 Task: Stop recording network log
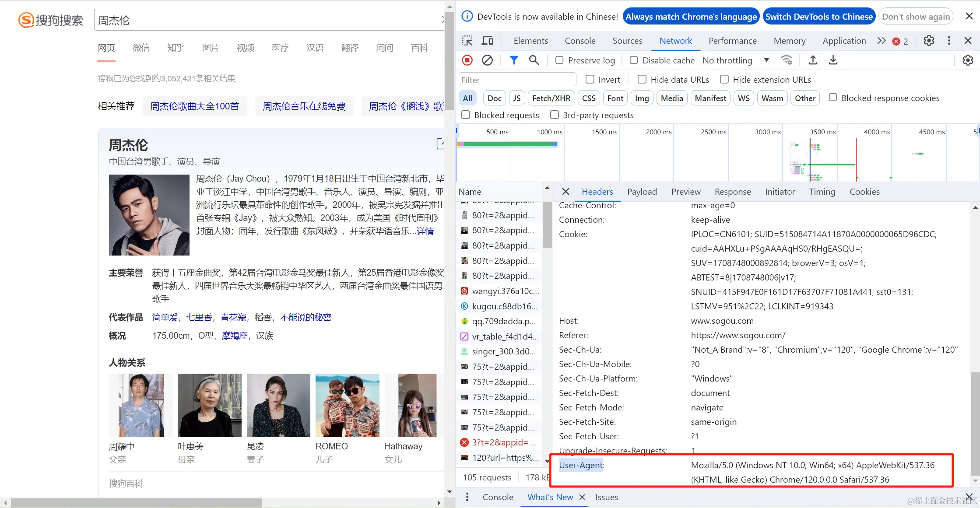467,60
